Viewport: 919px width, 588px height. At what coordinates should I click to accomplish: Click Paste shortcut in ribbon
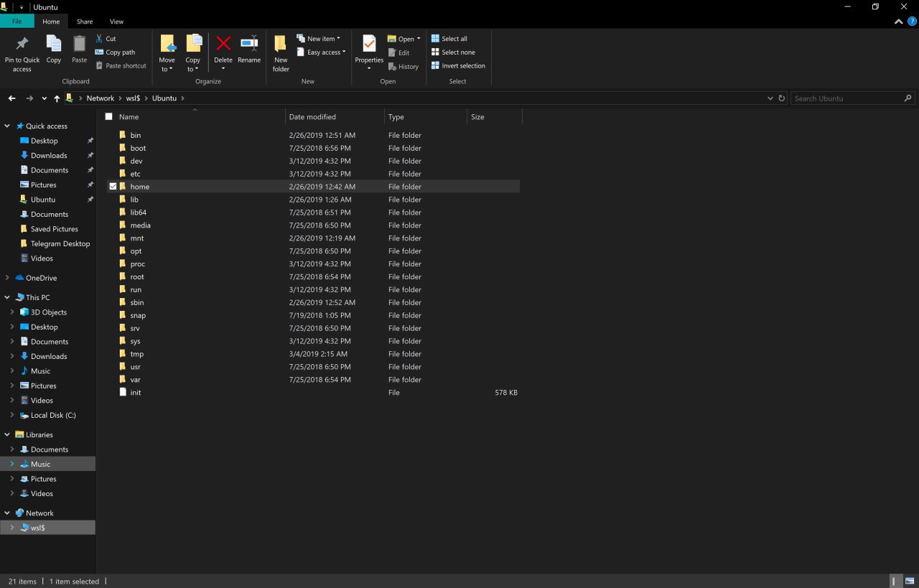(121, 66)
